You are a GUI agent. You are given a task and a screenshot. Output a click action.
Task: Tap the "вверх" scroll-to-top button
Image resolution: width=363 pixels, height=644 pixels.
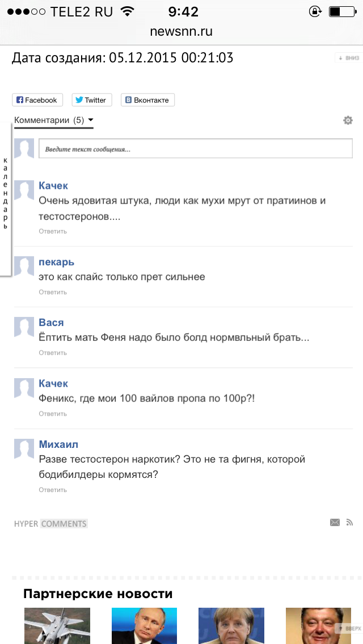point(349,628)
